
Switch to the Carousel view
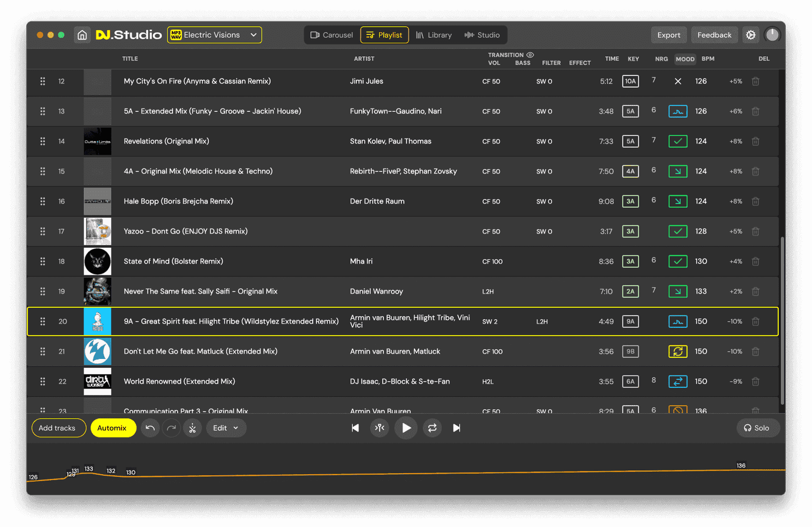click(332, 35)
